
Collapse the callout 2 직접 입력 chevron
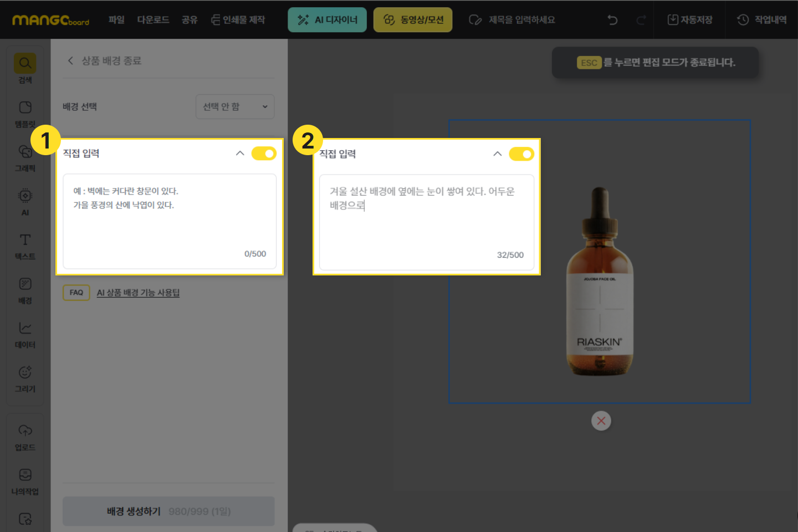pos(498,154)
